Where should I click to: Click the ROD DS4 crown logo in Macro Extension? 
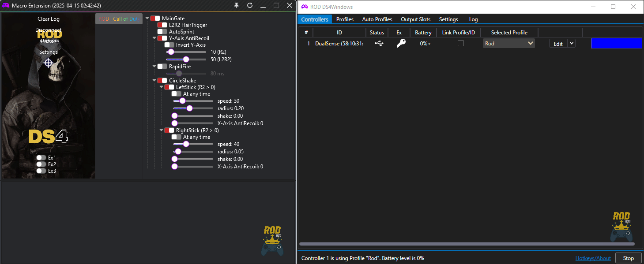[272, 241]
